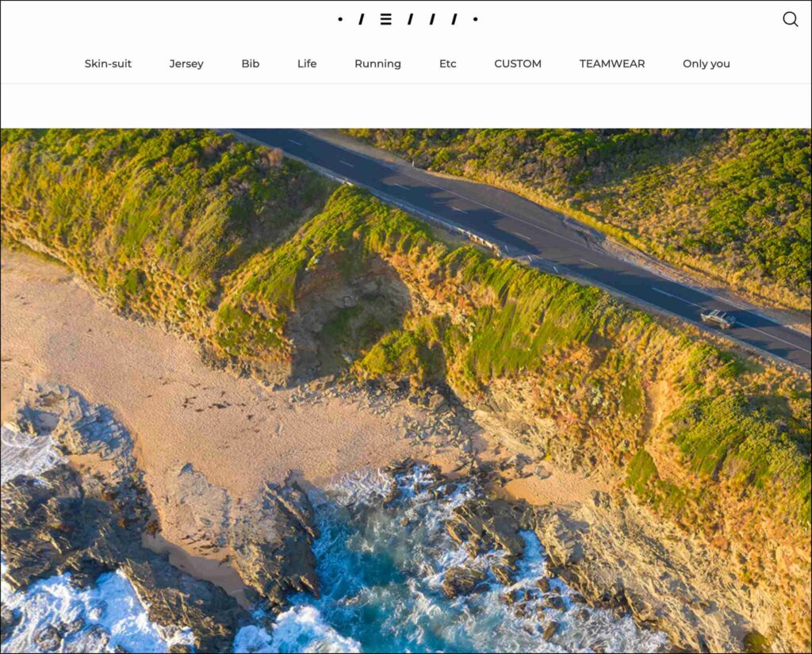
Task: Open the search magnifier icon
Action: tap(791, 19)
